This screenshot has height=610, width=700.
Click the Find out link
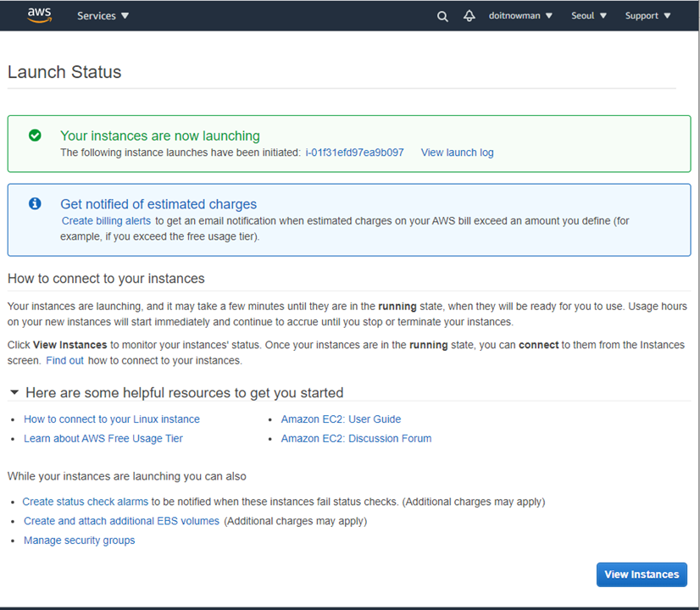(64, 360)
